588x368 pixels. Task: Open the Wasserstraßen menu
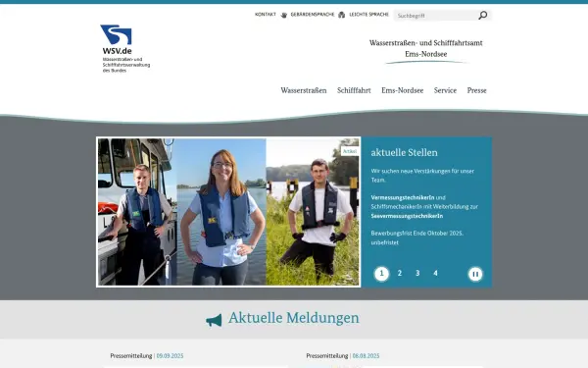click(x=304, y=90)
